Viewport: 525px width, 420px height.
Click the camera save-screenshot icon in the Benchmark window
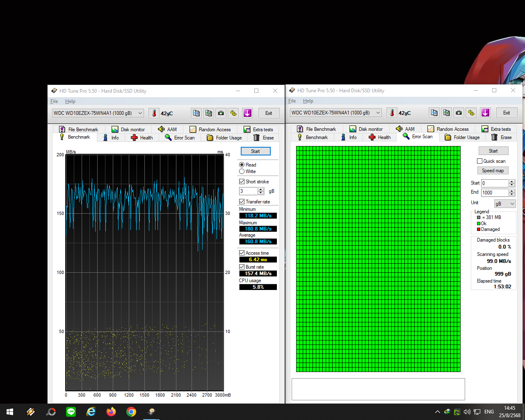click(221, 113)
